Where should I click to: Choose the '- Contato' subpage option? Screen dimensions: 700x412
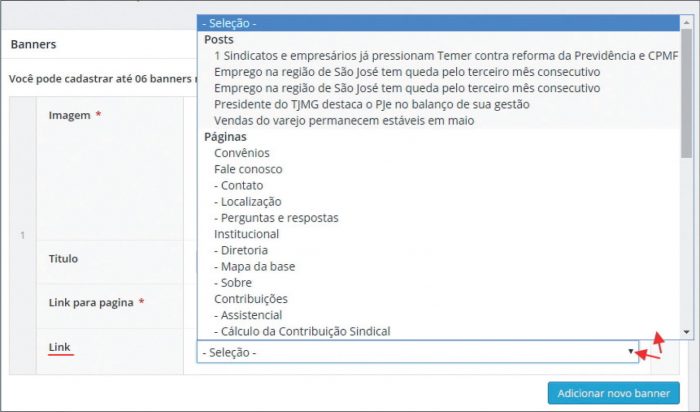[x=239, y=185]
